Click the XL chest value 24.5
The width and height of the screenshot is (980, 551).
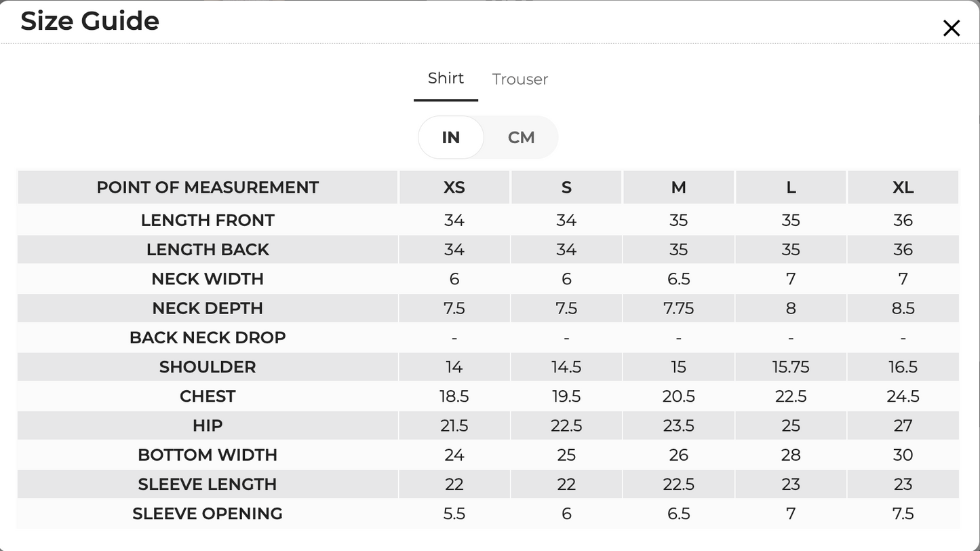pyautogui.click(x=903, y=396)
